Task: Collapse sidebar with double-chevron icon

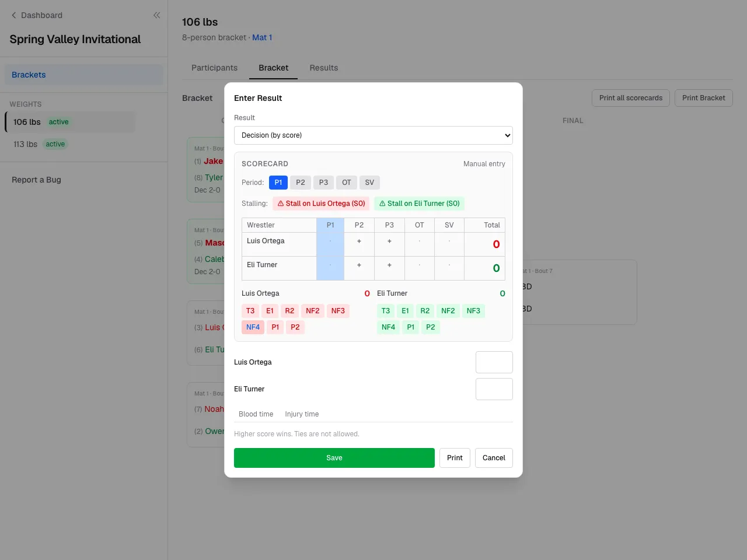Action: [x=156, y=15]
